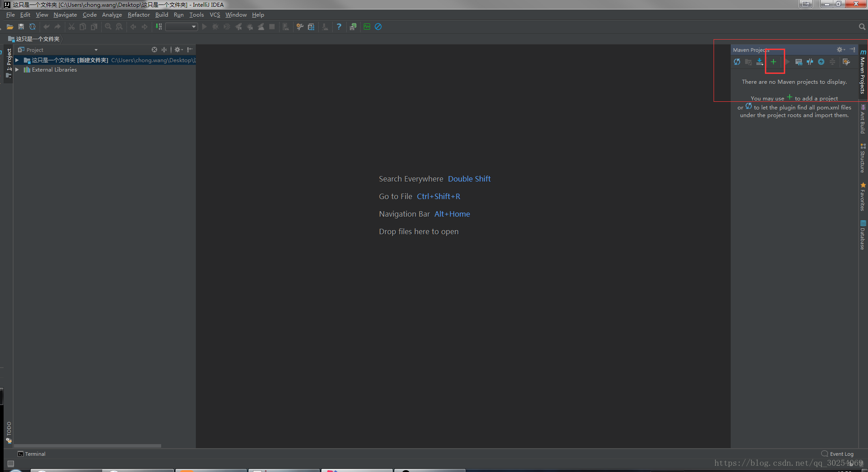The height and width of the screenshot is (472, 868).
Task: Click 这只是一个文件夹 breadcrumb in navigation bar
Action: point(34,39)
